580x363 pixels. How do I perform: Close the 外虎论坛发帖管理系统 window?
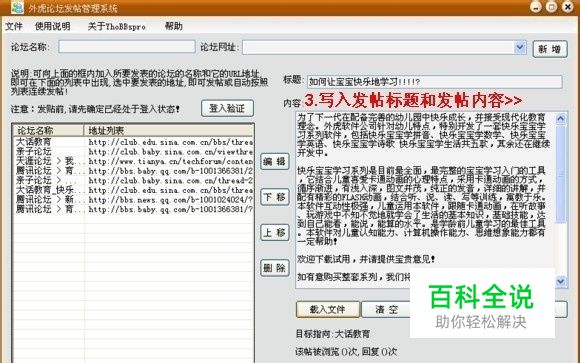[568, 7]
